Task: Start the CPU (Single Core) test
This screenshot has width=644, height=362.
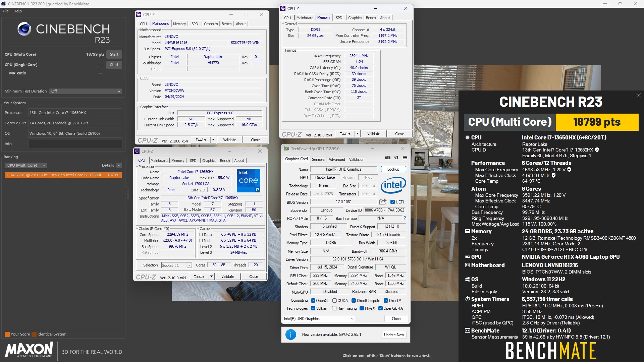Action: click(x=114, y=65)
